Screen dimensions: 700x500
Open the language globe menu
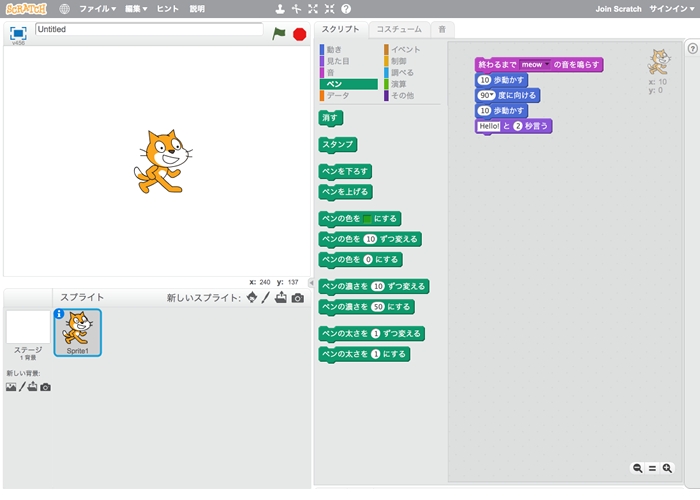tap(64, 9)
